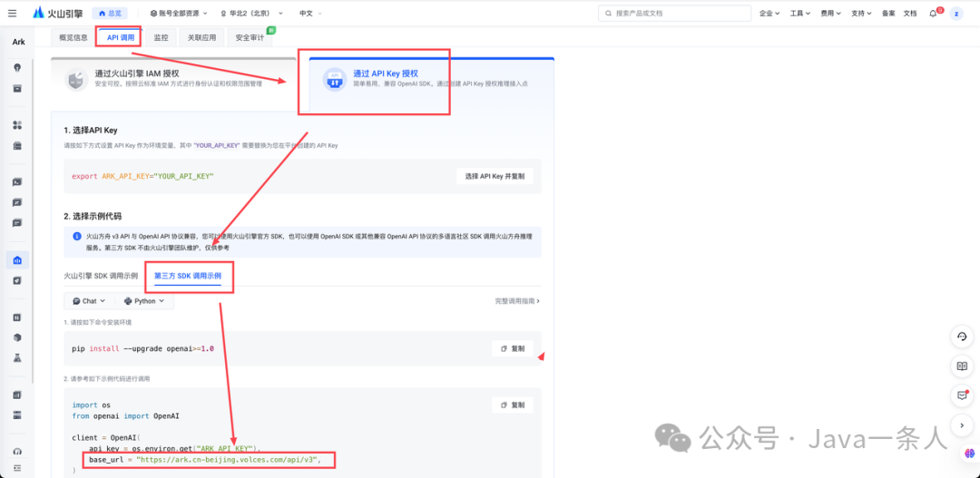
Task: Open sidebar icon below the highlighted icon
Action: point(17,280)
